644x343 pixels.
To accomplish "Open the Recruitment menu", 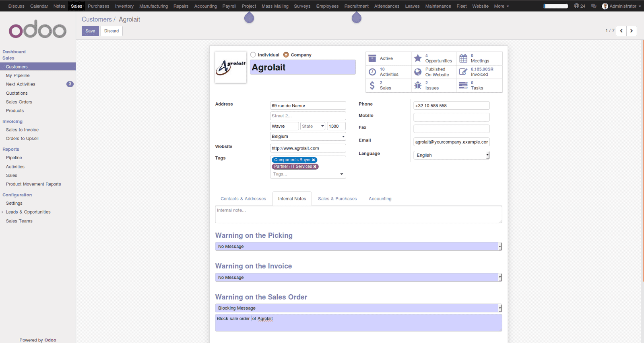I will tap(356, 6).
